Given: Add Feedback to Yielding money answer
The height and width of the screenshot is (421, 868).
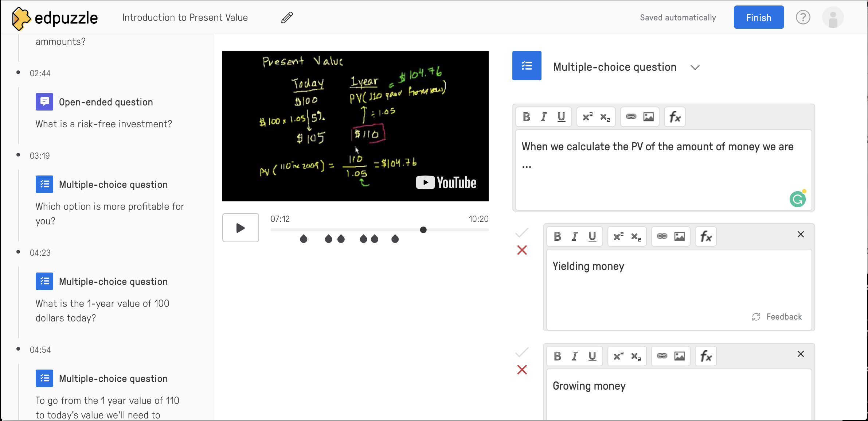Looking at the screenshot, I should tap(777, 317).
